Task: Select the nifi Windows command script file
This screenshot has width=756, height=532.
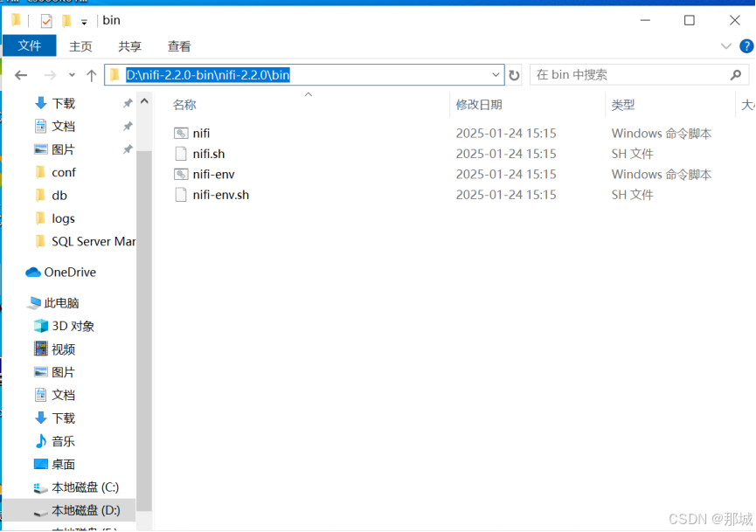Action: point(201,133)
